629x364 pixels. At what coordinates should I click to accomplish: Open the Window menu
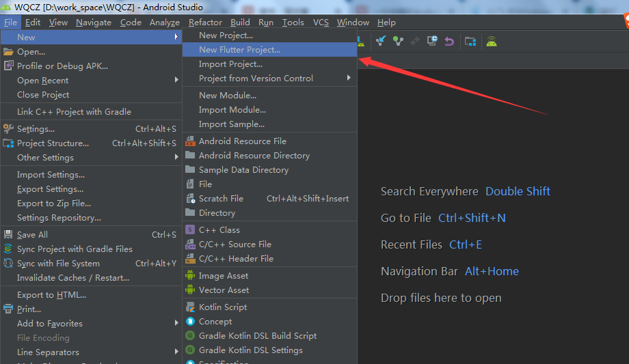pos(353,23)
